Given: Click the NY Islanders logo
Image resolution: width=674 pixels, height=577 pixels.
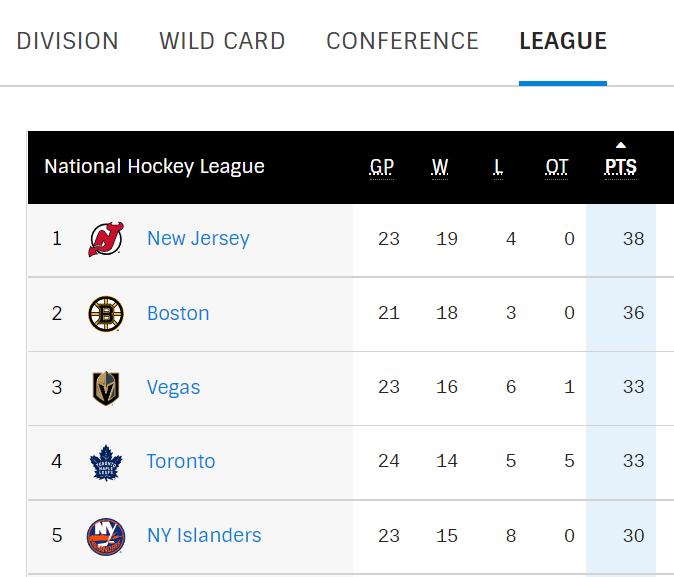Looking at the screenshot, I should (106, 536).
